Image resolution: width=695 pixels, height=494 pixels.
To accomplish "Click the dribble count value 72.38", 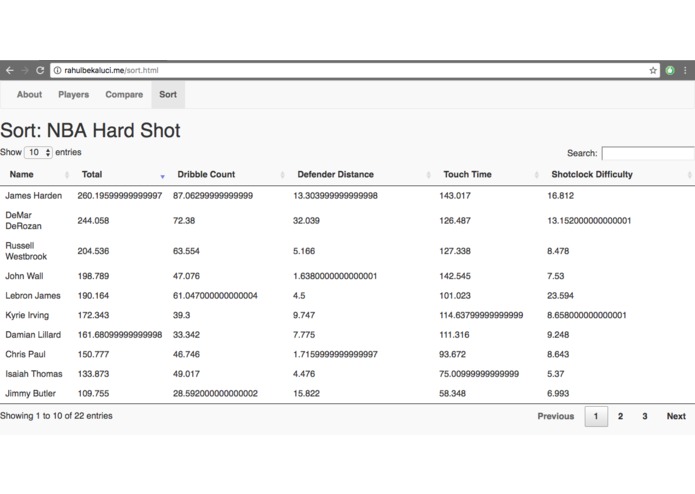I will tap(184, 221).
